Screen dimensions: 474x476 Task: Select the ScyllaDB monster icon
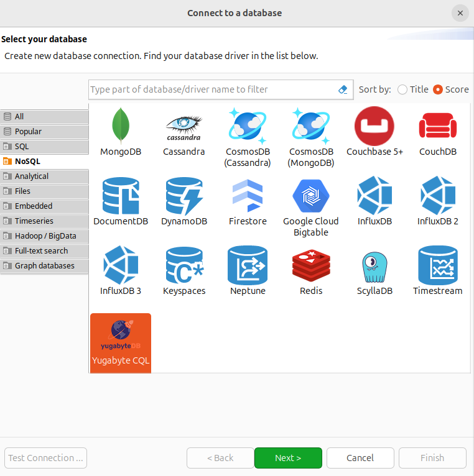(x=374, y=266)
